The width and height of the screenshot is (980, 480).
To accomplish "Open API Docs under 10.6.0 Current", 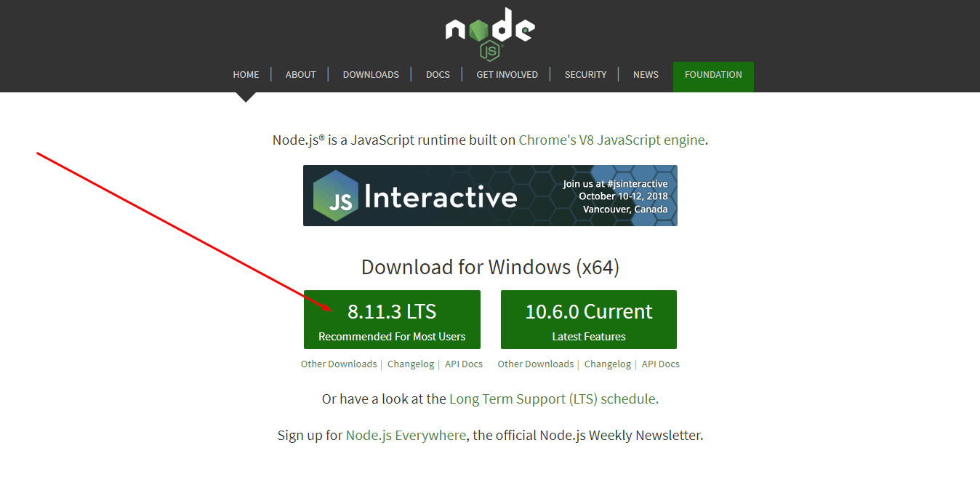I will click(x=661, y=364).
